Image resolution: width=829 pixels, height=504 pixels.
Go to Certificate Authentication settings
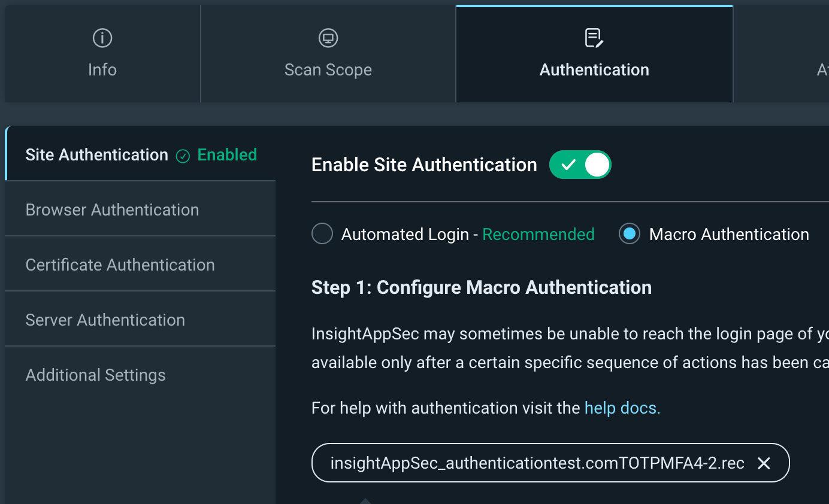tap(120, 265)
